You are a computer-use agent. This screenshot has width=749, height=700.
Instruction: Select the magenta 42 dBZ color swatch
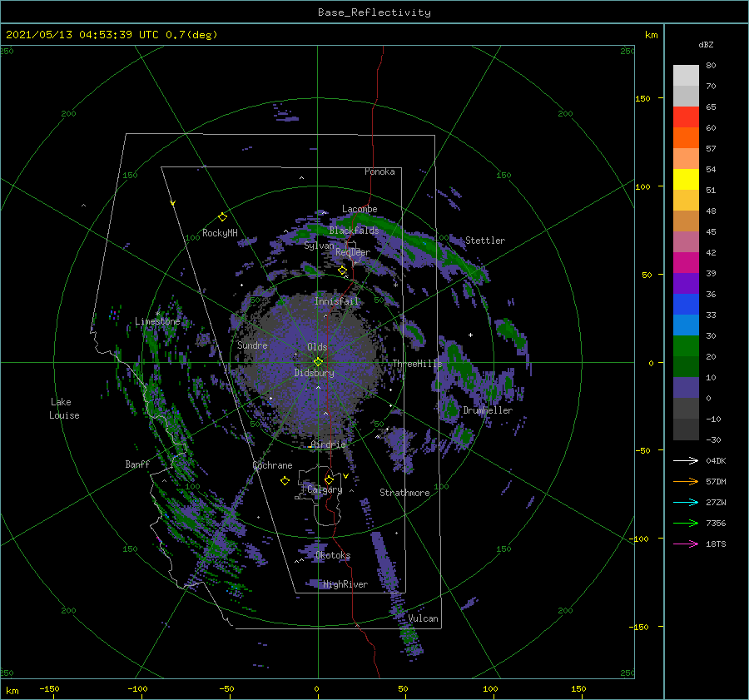tap(686, 262)
